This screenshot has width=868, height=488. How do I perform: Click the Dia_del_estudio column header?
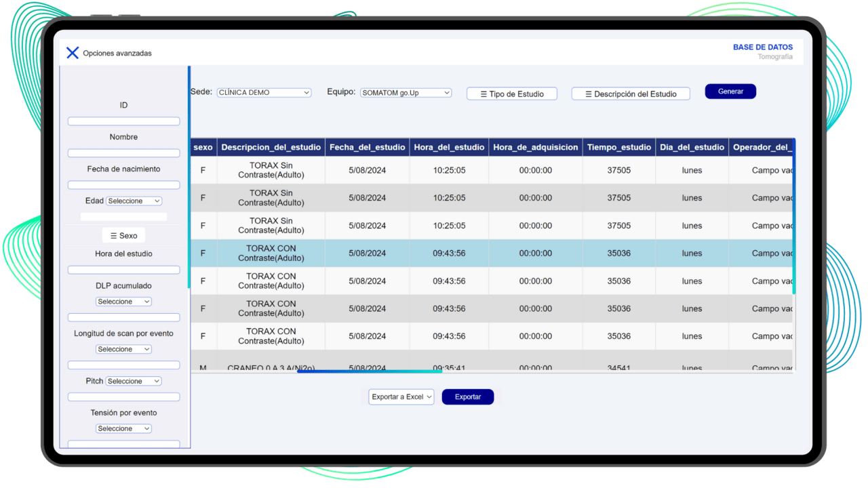pyautogui.click(x=692, y=147)
